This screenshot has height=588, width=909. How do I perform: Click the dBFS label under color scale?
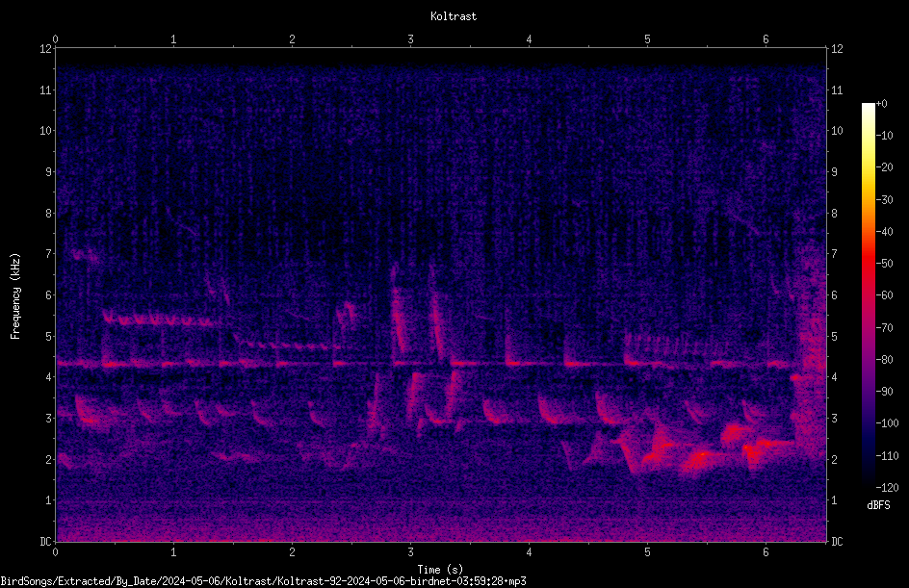[878, 505]
